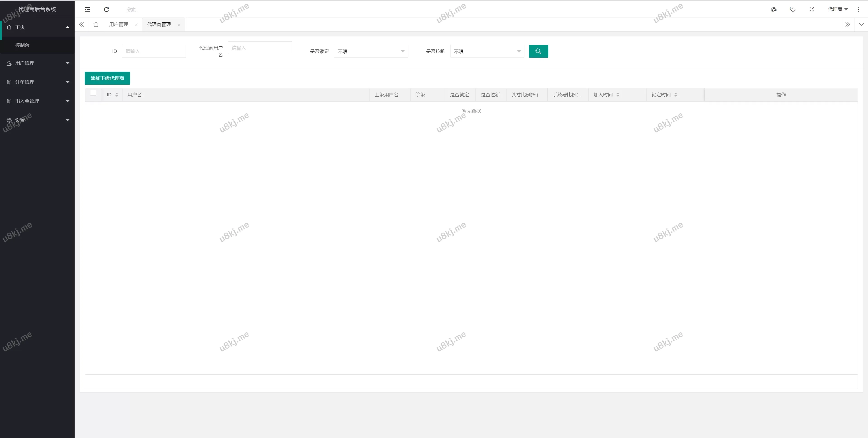
Task: Open the more options three-dot icon
Action: tap(858, 10)
